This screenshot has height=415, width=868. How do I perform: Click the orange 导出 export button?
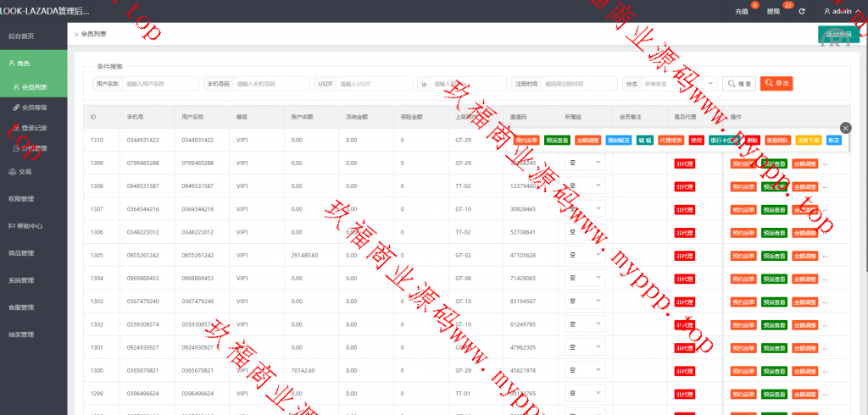point(776,83)
